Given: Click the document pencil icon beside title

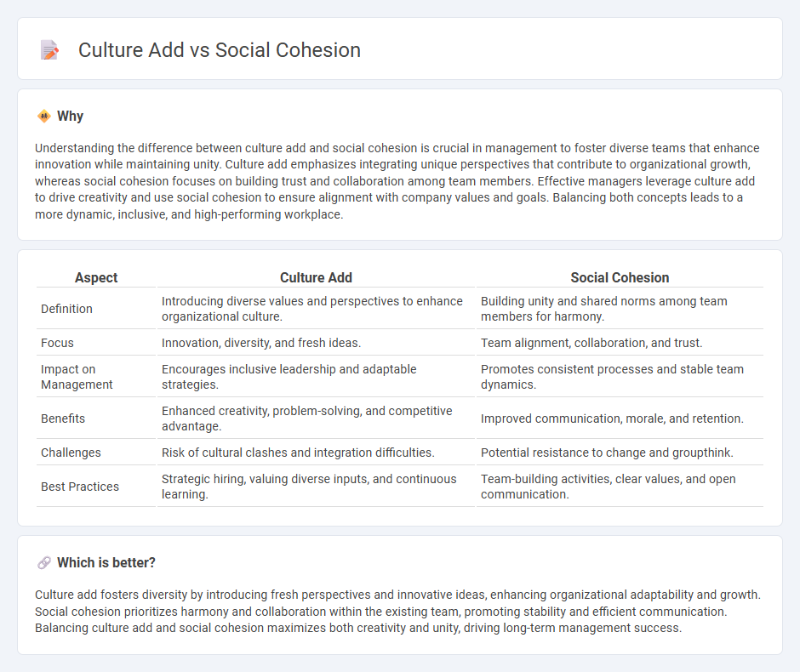Looking at the screenshot, I should click(x=49, y=50).
